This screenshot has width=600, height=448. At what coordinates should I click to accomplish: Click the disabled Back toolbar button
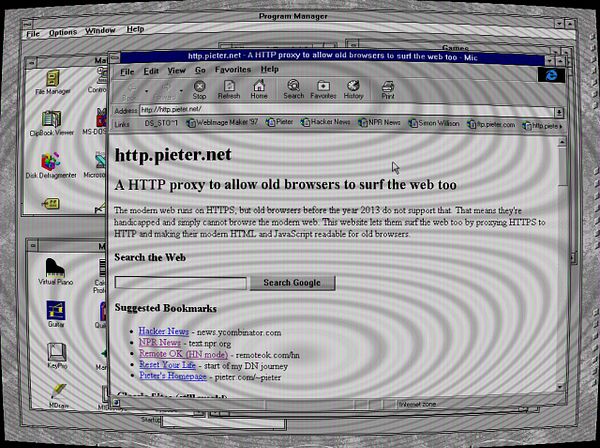pyautogui.click(x=130, y=92)
